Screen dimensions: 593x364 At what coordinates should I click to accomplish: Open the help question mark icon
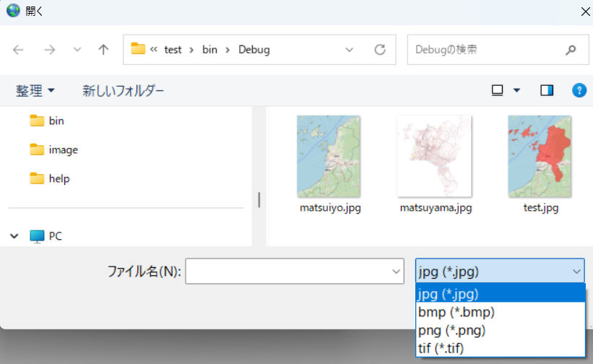tap(579, 90)
